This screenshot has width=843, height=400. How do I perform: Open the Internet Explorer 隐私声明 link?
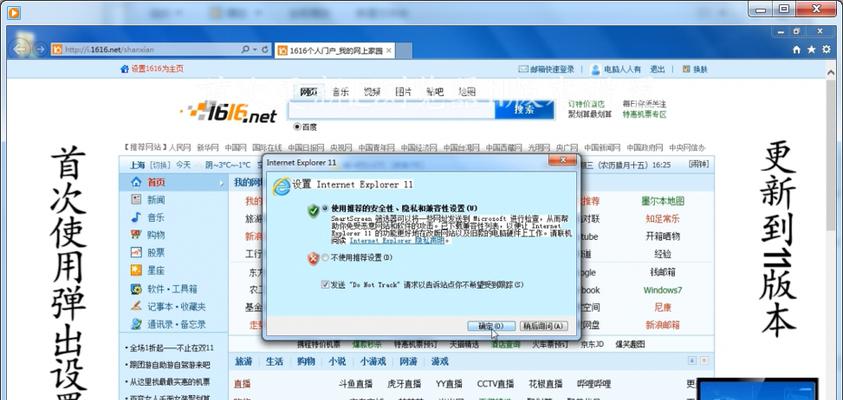tap(399, 241)
